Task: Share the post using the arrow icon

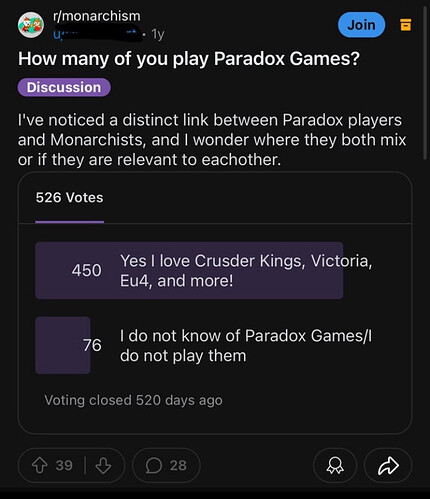Action: (x=388, y=466)
